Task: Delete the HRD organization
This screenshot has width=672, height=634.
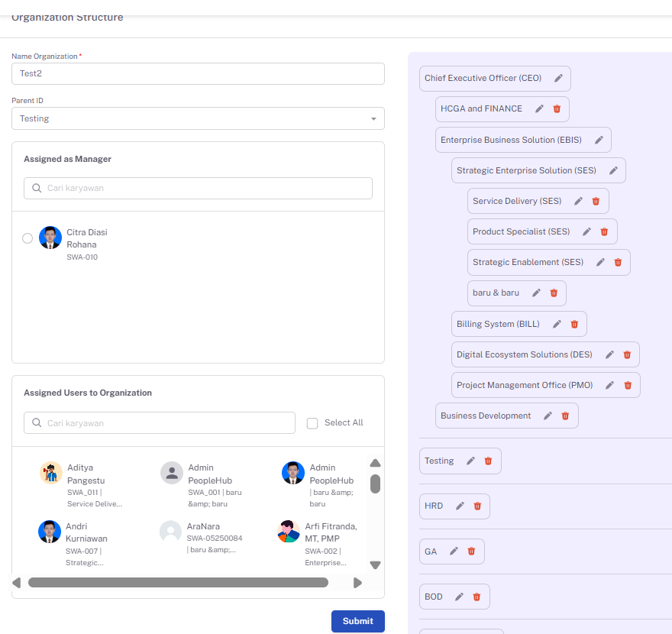Action: (x=477, y=506)
